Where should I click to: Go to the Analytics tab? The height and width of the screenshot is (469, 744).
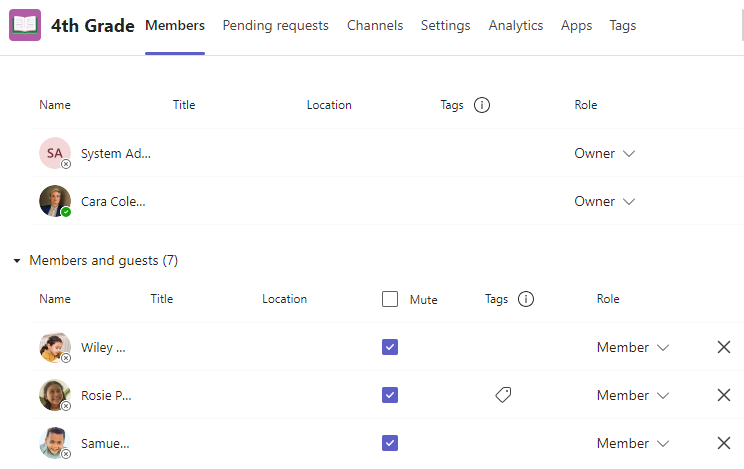point(516,26)
